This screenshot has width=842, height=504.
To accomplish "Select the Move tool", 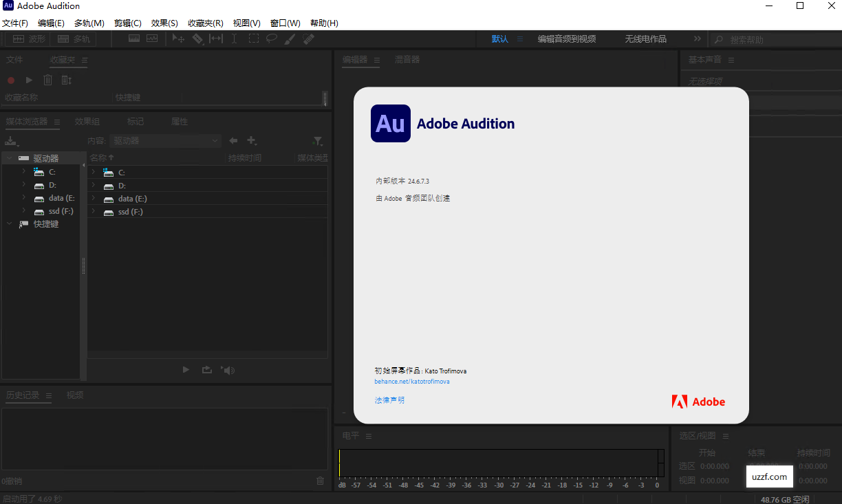I will (178, 39).
